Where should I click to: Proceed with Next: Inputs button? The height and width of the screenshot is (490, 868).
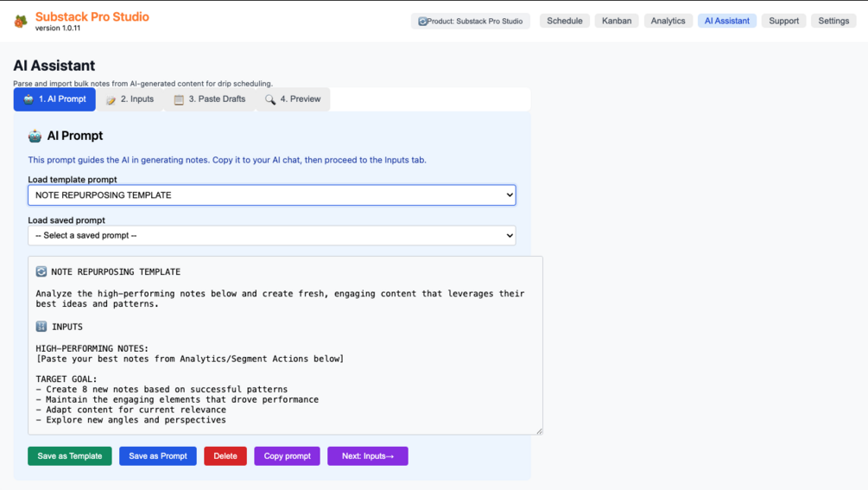pyautogui.click(x=367, y=456)
